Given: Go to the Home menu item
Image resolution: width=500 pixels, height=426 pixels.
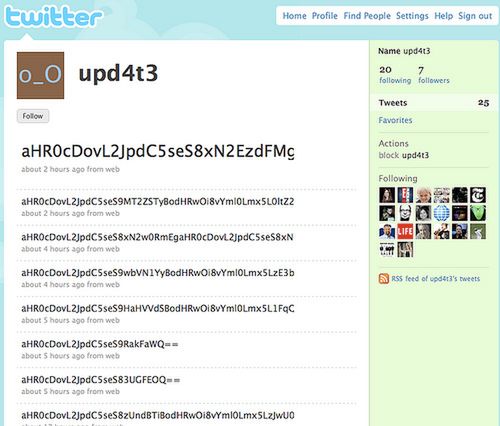Looking at the screenshot, I should click(294, 16).
